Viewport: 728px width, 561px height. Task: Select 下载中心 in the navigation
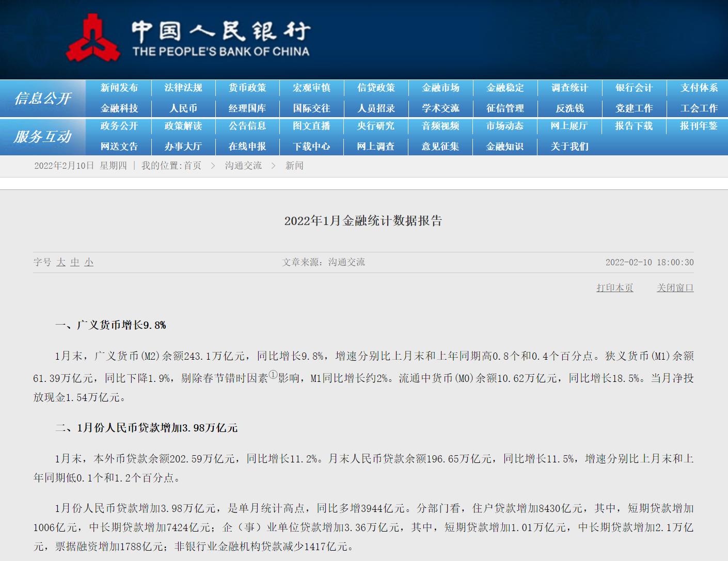312,147
